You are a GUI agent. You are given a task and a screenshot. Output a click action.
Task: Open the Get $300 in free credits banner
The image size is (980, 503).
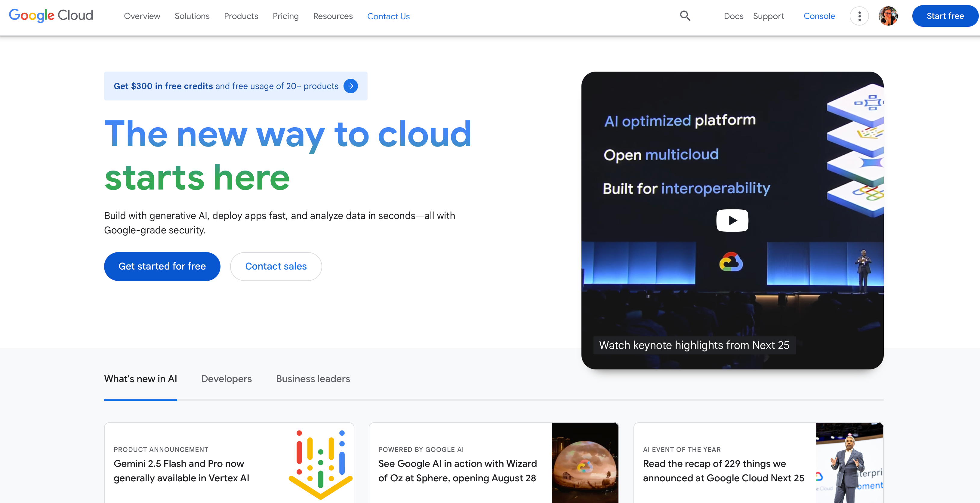coord(236,86)
